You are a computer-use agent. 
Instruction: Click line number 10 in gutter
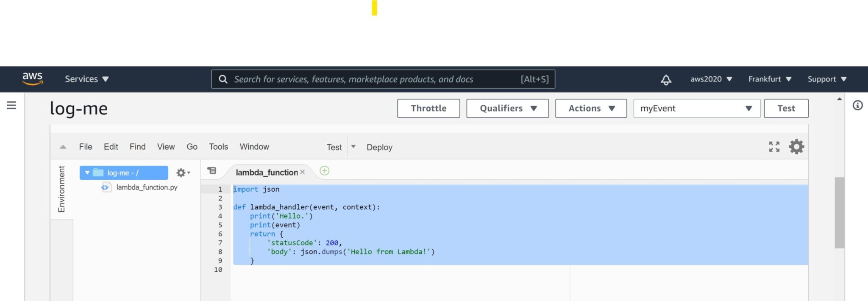pyautogui.click(x=218, y=269)
